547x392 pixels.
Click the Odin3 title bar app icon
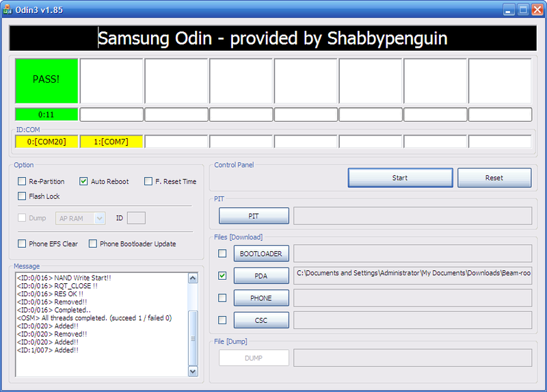point(7,10)
